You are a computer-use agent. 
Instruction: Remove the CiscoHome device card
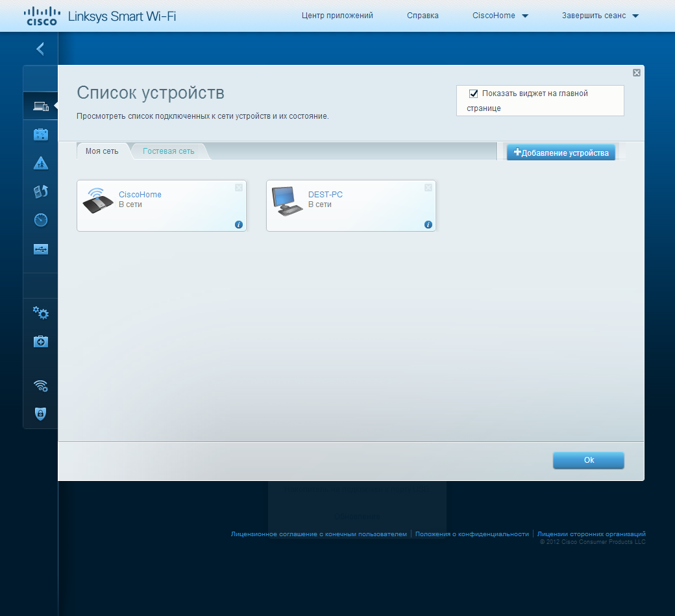(239, 188)
